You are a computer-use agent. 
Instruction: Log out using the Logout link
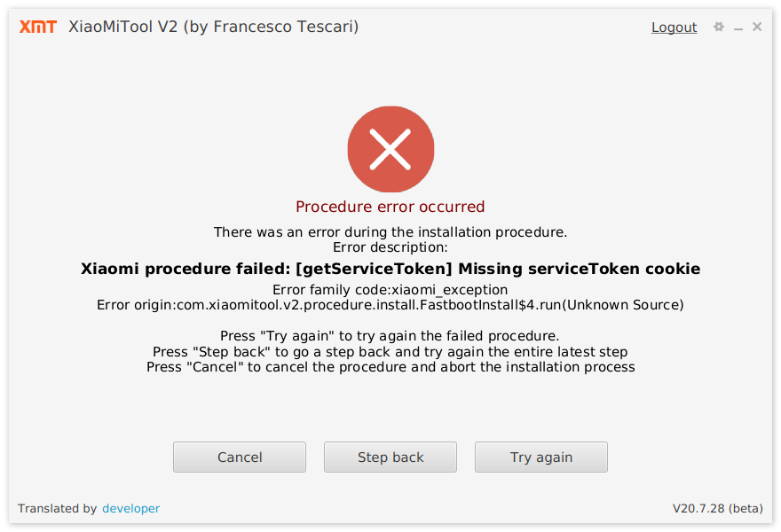point(674,27)
